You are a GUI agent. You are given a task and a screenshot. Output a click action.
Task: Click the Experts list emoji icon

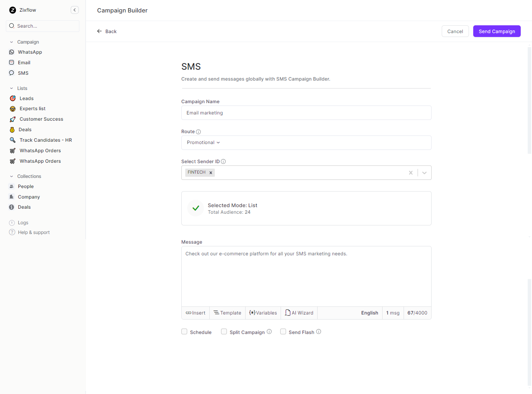point(12,109)
